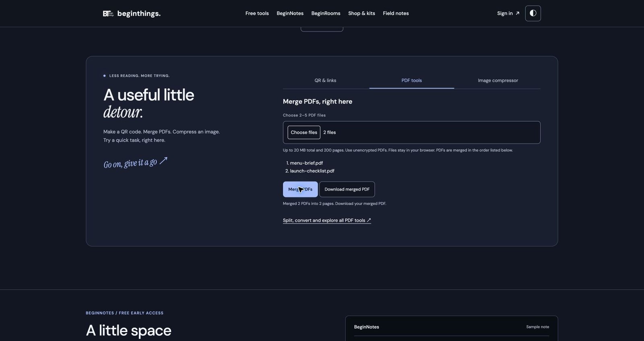644x341 pixels.
Task: Click the 'Choose 2–5 PDF files' label
Action: click(x=304, y=115)
